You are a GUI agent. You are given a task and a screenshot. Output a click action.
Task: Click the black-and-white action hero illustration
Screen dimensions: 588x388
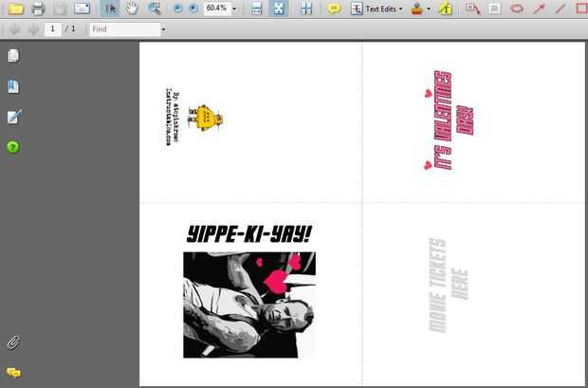[249, 305]
